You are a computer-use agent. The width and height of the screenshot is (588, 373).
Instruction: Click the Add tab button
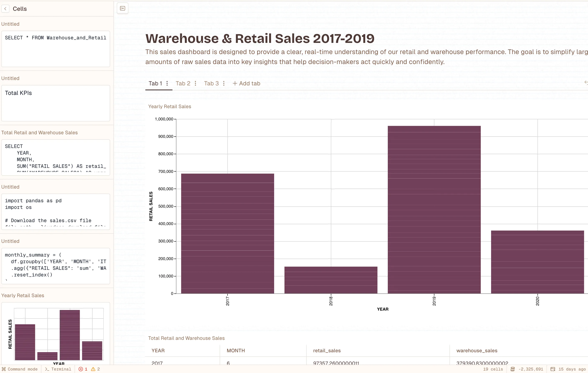pyautogui.click(x=246, y=83)
